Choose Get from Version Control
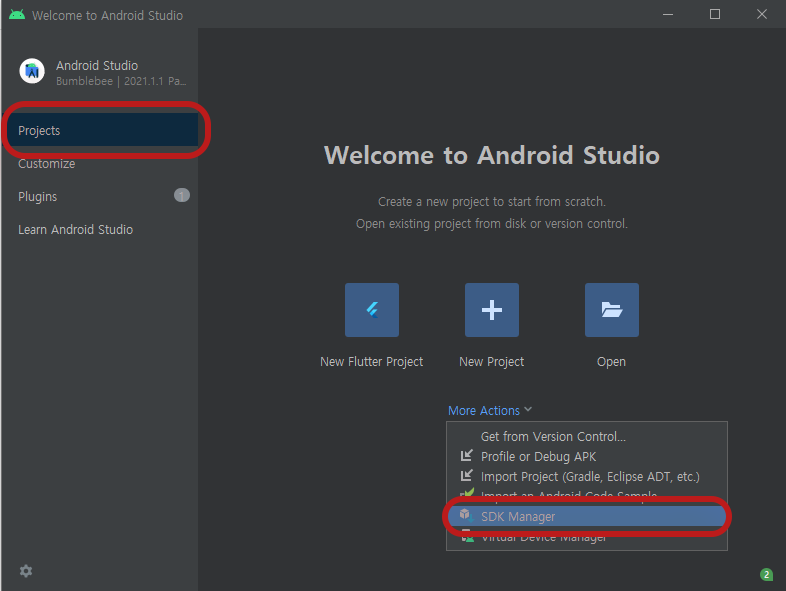This screenshot has width=786, height=591. click(x=586, y=437)
